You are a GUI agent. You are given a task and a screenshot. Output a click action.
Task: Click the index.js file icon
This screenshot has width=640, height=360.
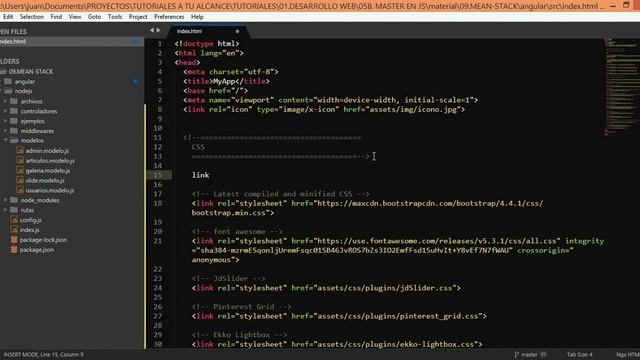pos(14,230)
